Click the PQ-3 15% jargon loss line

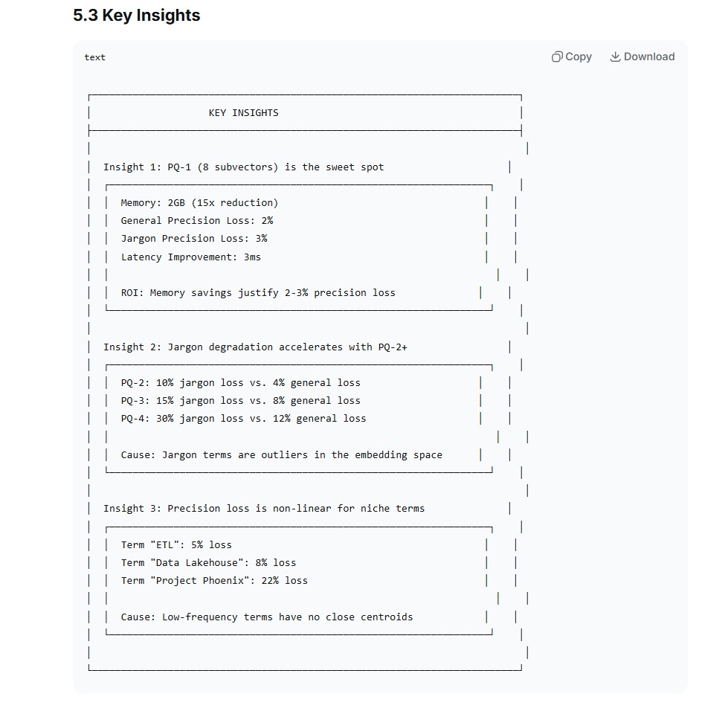click(x=240, y=401)
